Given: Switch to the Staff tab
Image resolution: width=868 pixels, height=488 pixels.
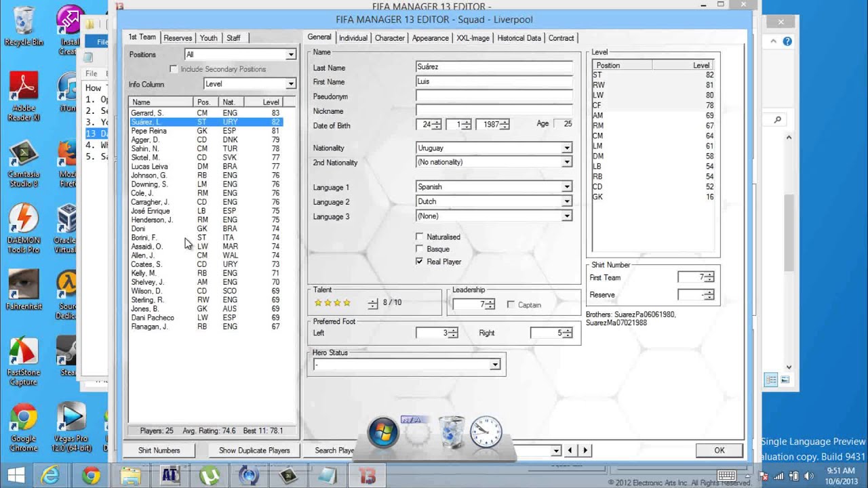Looking at the screenshot, I should tap(233, 38).
